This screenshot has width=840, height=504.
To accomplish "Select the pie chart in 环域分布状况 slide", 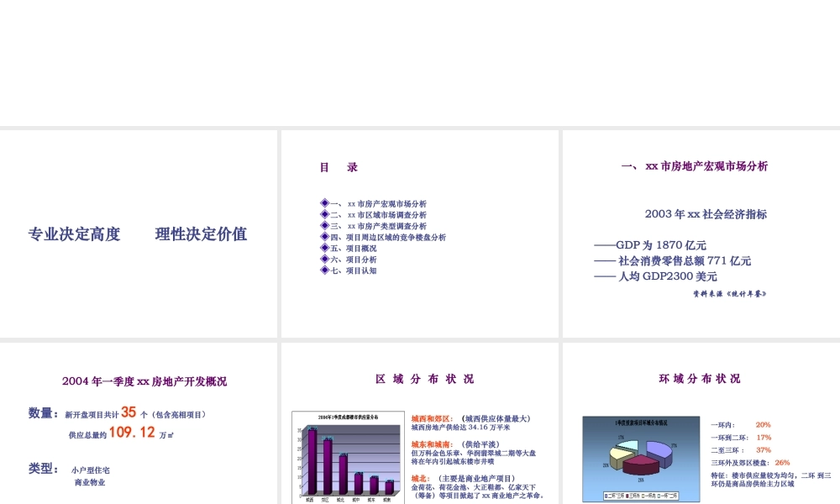I will click(x=640, y=458).
